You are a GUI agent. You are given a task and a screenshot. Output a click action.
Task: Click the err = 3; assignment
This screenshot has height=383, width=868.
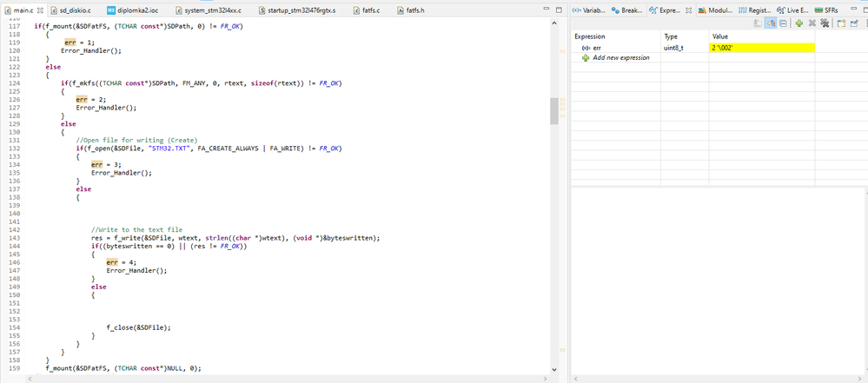point(104,164)
